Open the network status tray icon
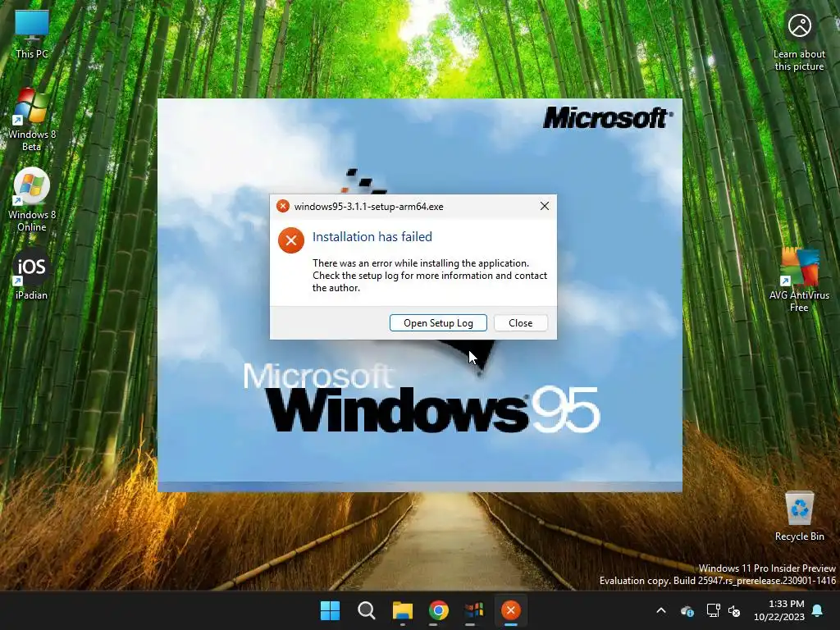This screenshot has width=840, height=630. point(713,610)
